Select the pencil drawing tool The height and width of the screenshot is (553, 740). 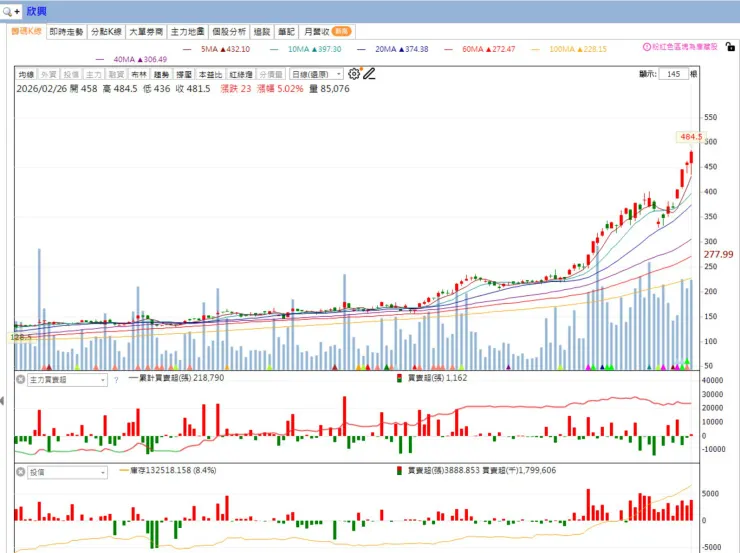[370, 74]
